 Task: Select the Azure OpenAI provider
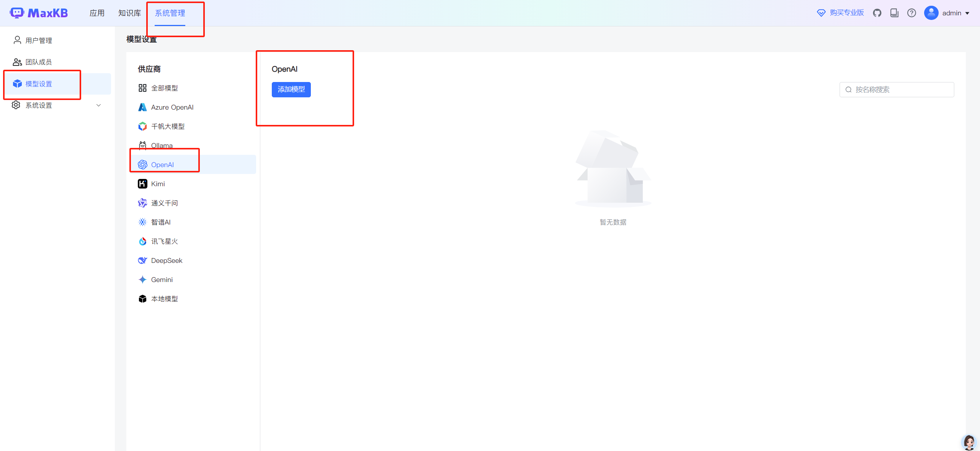tap(172, 107)
